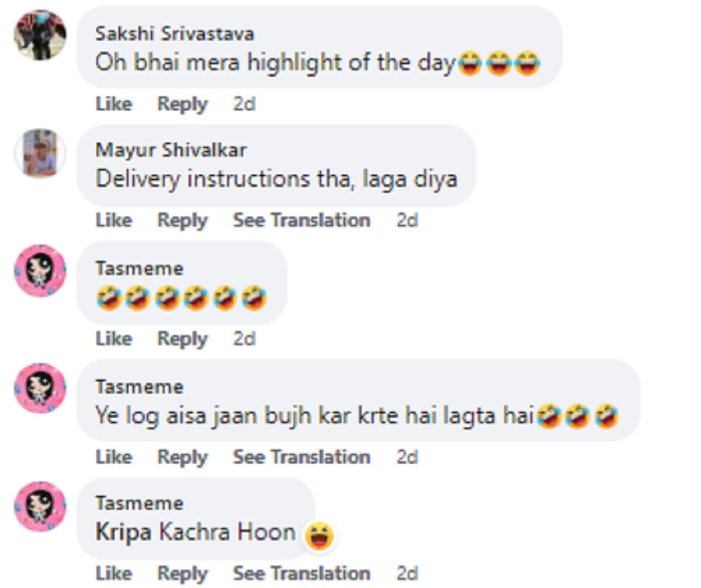Reply to the 'Kripa Kachra Hoon' comment
This screenshot has height=588, width=701.
182,573
